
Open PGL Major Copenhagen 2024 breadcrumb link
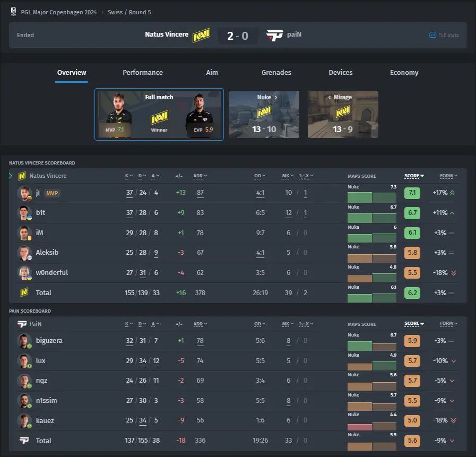tap(58, 12)
